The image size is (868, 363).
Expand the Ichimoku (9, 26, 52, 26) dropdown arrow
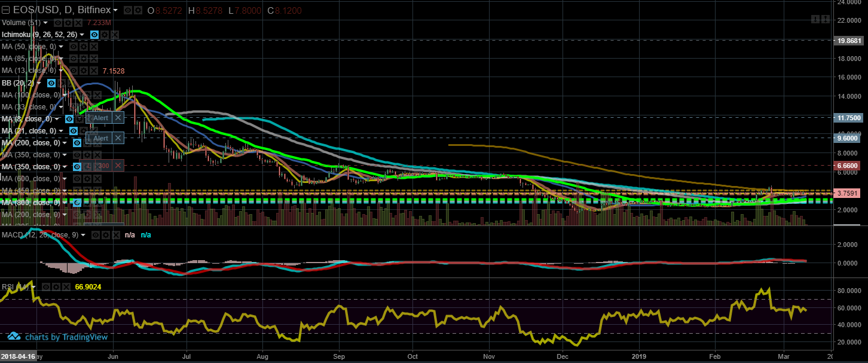click(x=82, y=35)
